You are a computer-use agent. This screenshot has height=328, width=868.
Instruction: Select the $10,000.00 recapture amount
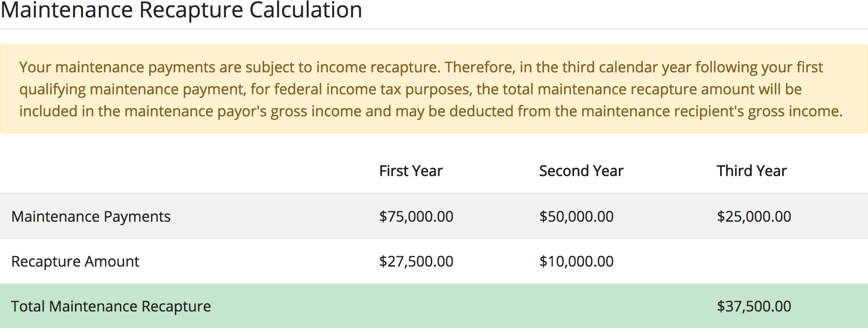click(x=576, y=261)
